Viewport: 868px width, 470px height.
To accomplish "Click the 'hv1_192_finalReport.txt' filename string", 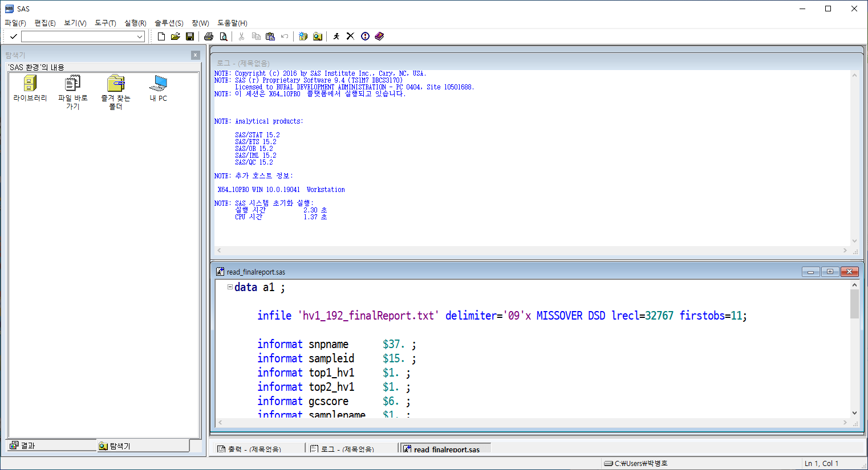I will (x=368, y=316).
